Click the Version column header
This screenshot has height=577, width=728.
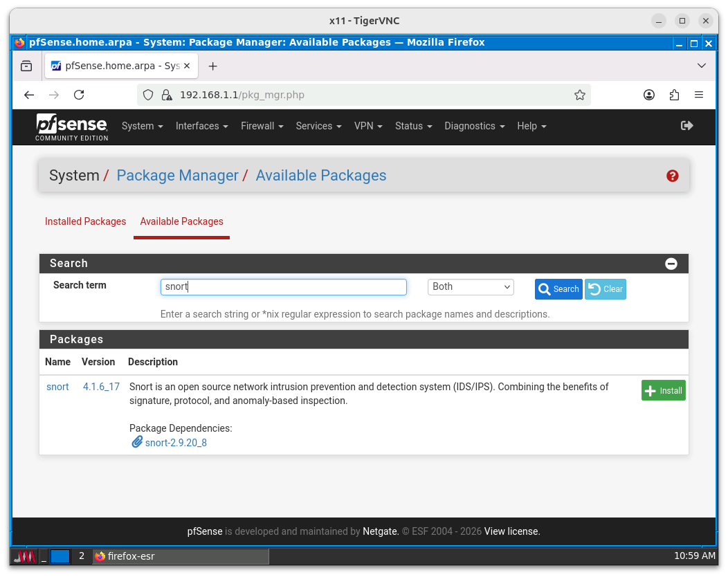coord(98,362)
